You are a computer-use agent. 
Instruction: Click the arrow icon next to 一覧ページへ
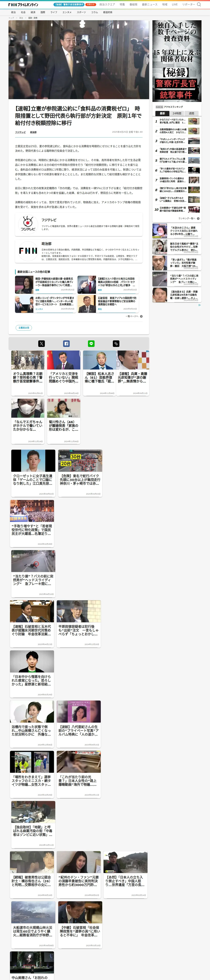click(141, 316)
